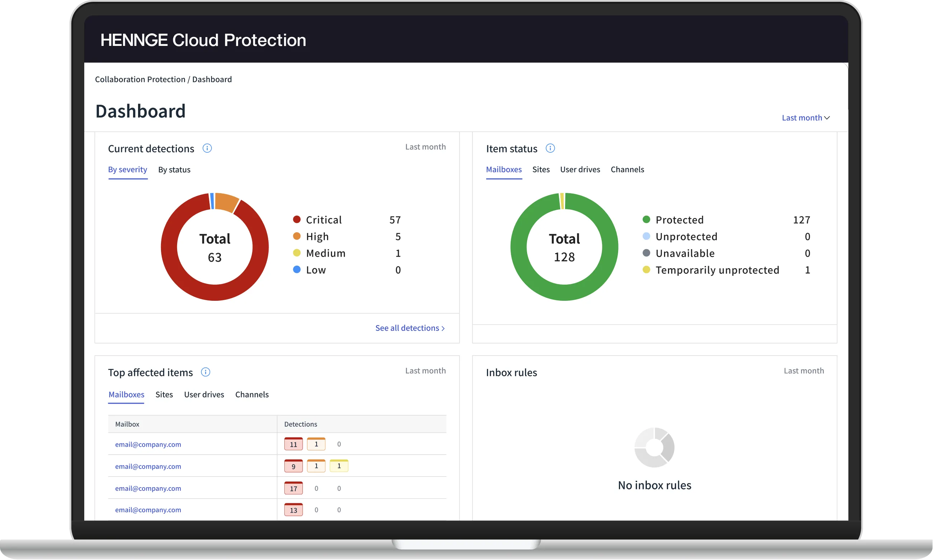Open User drives tab in Item status
This screenshot has height=560, width=933.
pos(580,170)
